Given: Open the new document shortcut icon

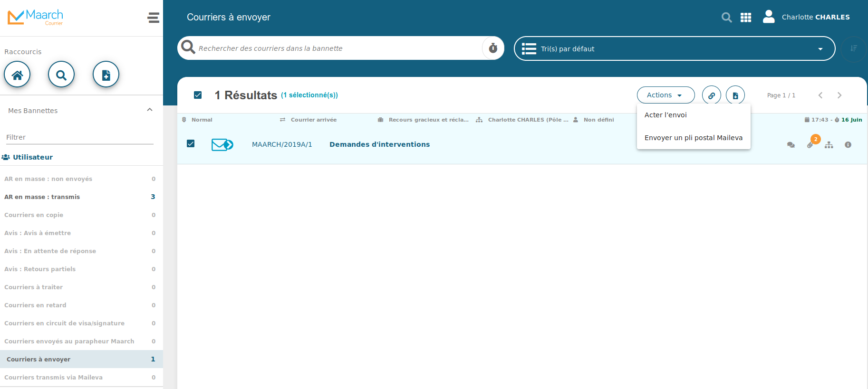Looking at the screenshot, I should pos(106,75).
